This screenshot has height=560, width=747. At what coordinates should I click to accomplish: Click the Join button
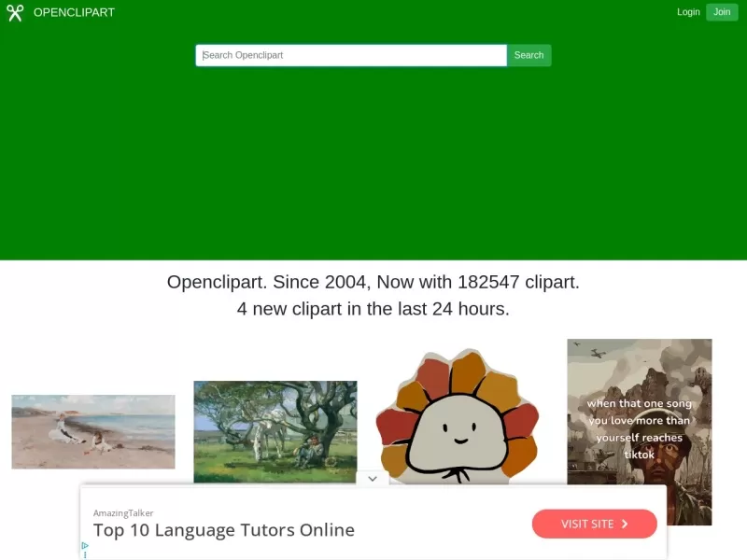coord(722,12)
